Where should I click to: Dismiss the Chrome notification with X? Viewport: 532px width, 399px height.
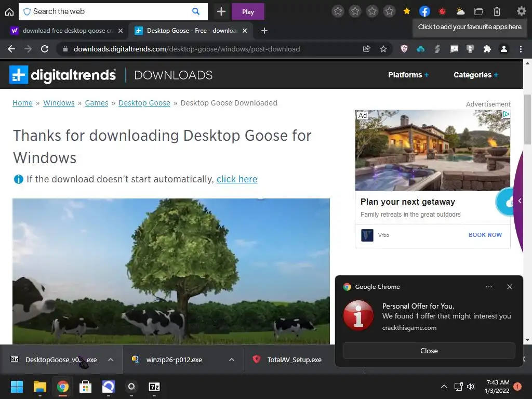tap(509, 287)
